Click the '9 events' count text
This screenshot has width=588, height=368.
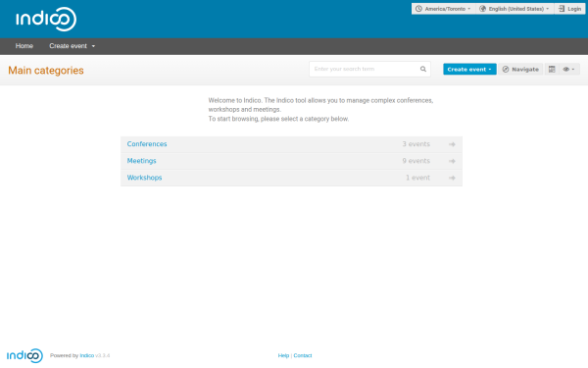[416, 161]
